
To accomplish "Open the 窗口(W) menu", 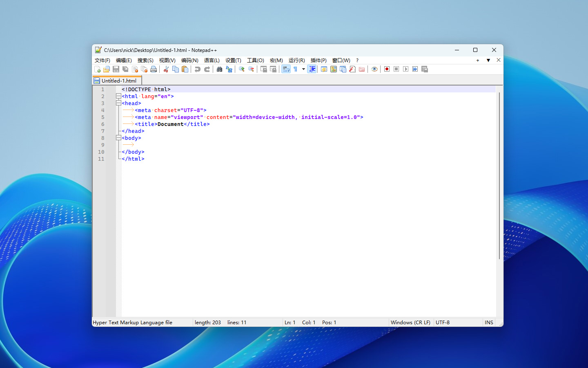I will tap(341, 60).
